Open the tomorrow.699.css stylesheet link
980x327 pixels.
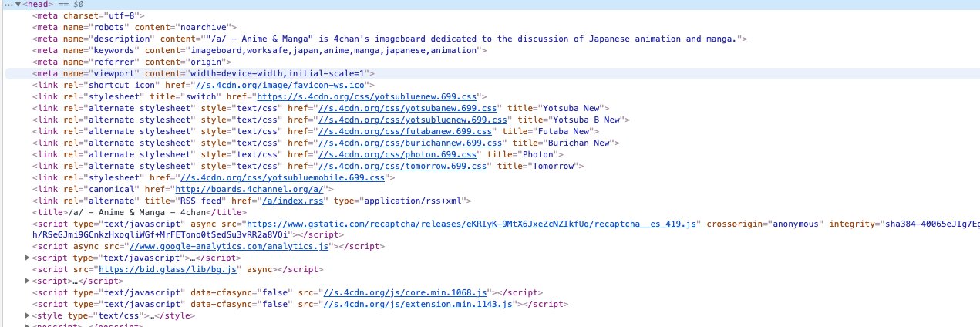tap(404, 166)
